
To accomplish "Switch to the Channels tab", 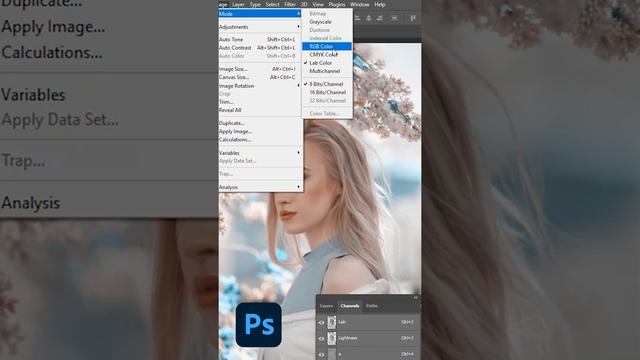I will pyautogui.click(x=350, y=306).
